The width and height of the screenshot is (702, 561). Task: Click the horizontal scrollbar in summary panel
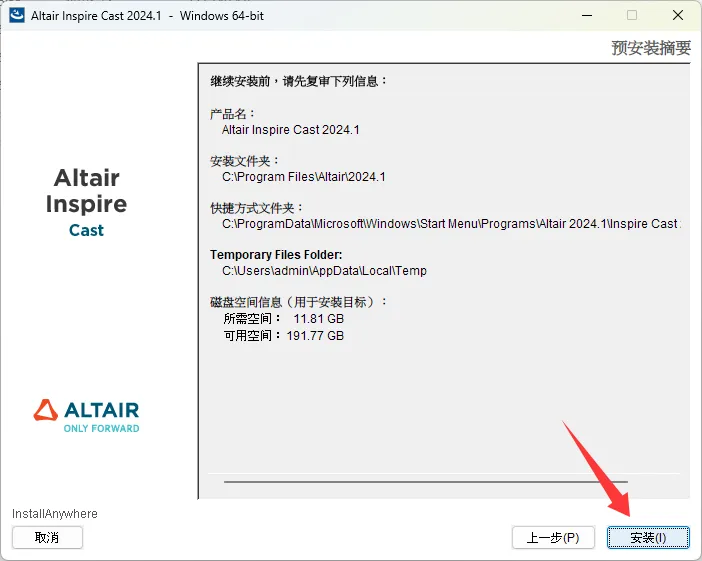pyautogui.click(x=426, y=482)
